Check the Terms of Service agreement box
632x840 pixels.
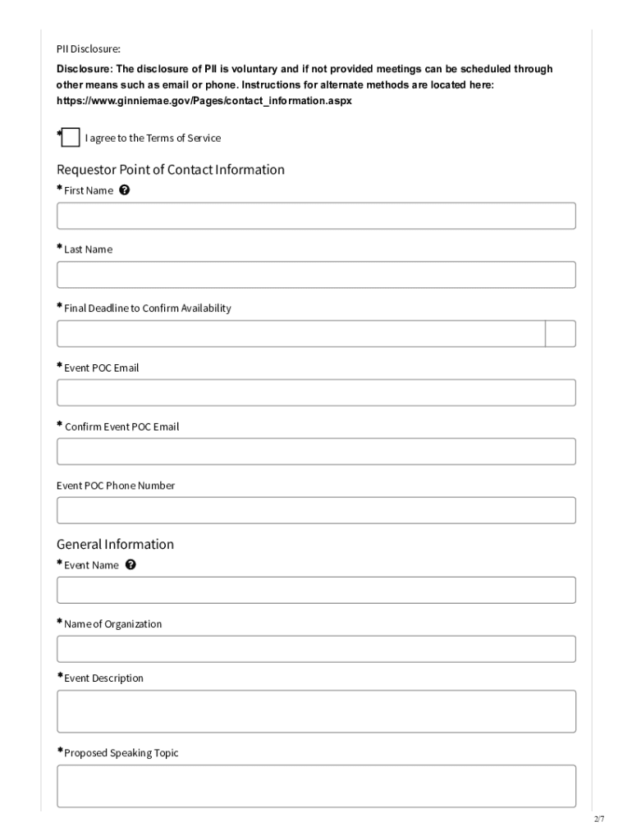tap(71, 138)
